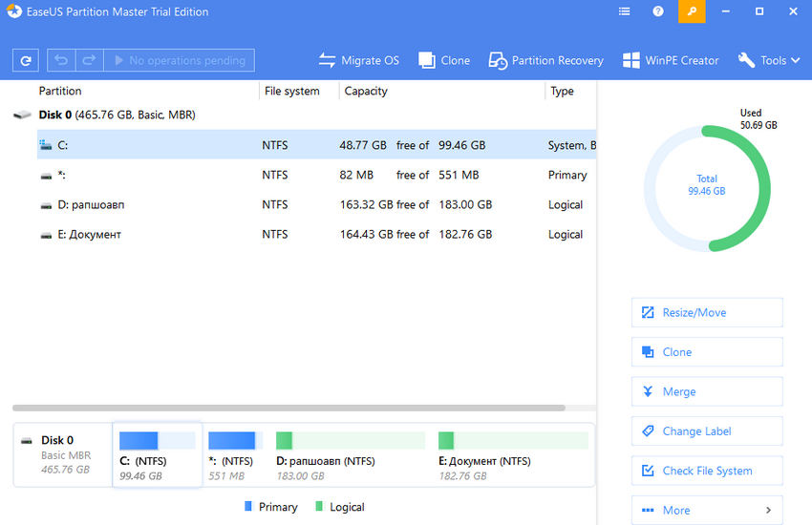Screen dimensions: 812x525
Task: Sort by Partition column header
Action: pyautogui.click(x=60, y=91)
